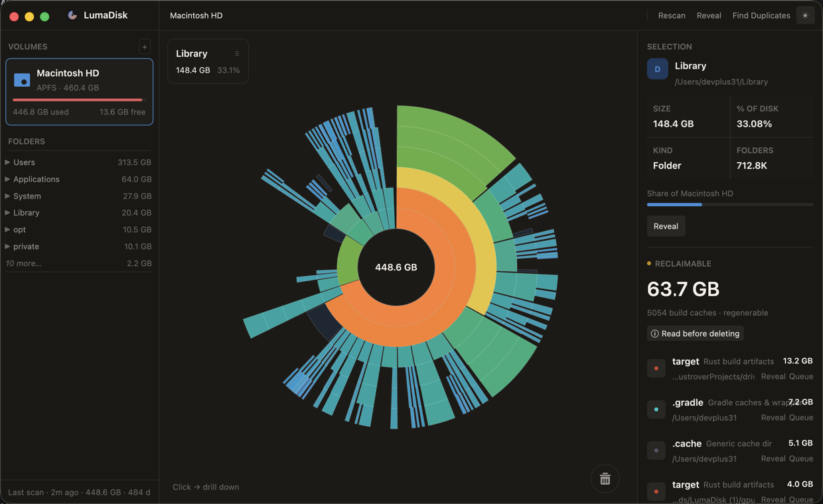Open Read before deleting notice
The image size is (823, 504).
pyautogui.click(x=695, y=334)
